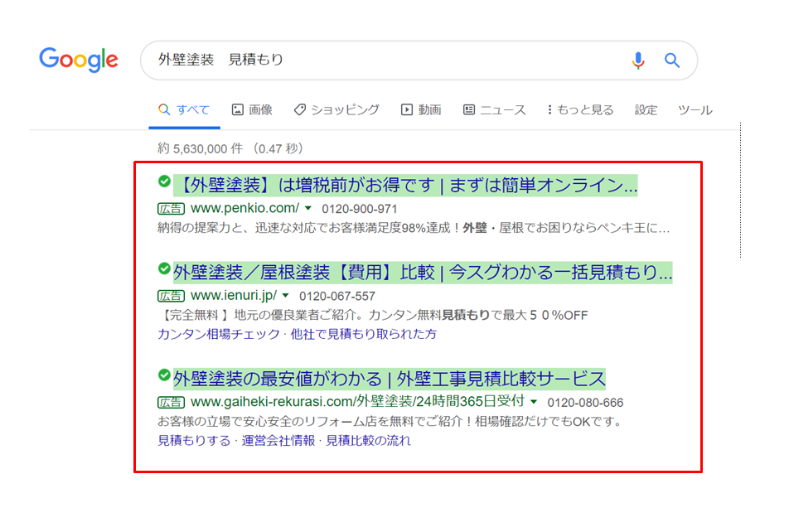Expand the もっと見る menu
Viewport: 789px width, 532px height.
[x=581, y=109]
